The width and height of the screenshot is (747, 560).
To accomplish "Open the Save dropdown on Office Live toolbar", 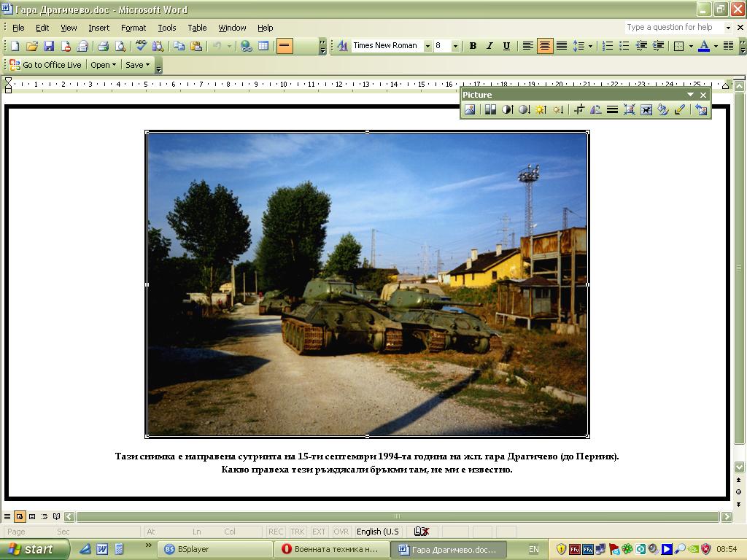I will point(137,65).
